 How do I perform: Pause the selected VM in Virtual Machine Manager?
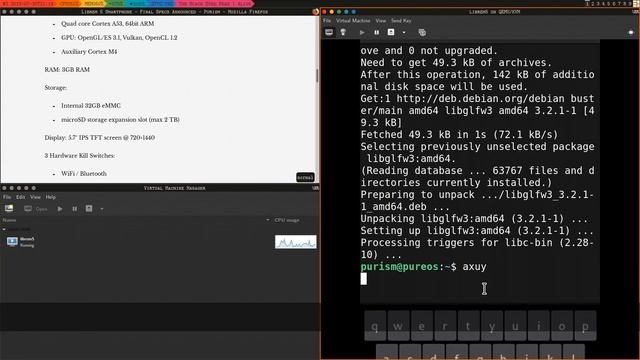click(75, 209)
